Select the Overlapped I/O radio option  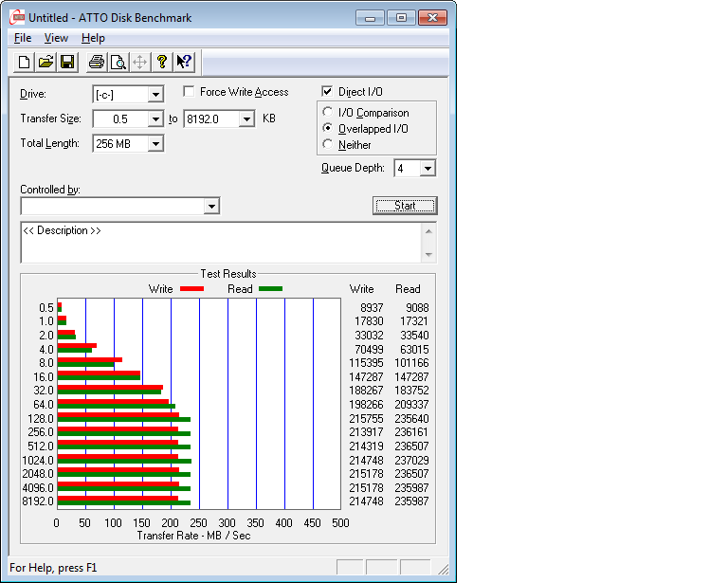click(328, 128)
